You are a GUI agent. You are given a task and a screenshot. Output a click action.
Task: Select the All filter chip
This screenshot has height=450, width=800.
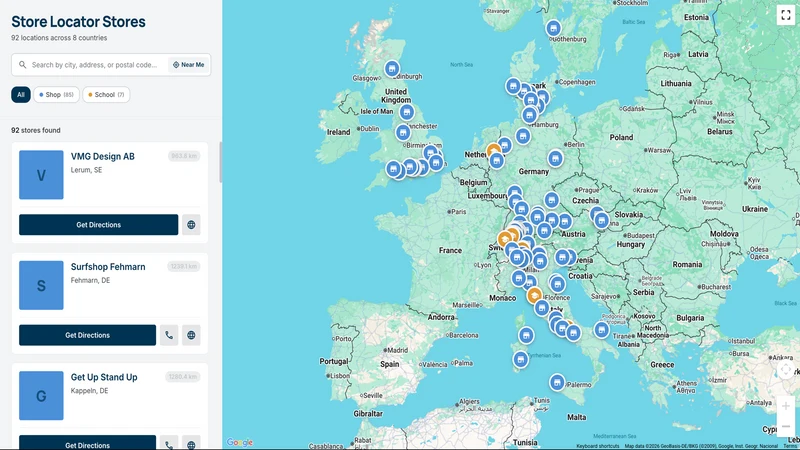pyautogui.click(x=21, y=94)
